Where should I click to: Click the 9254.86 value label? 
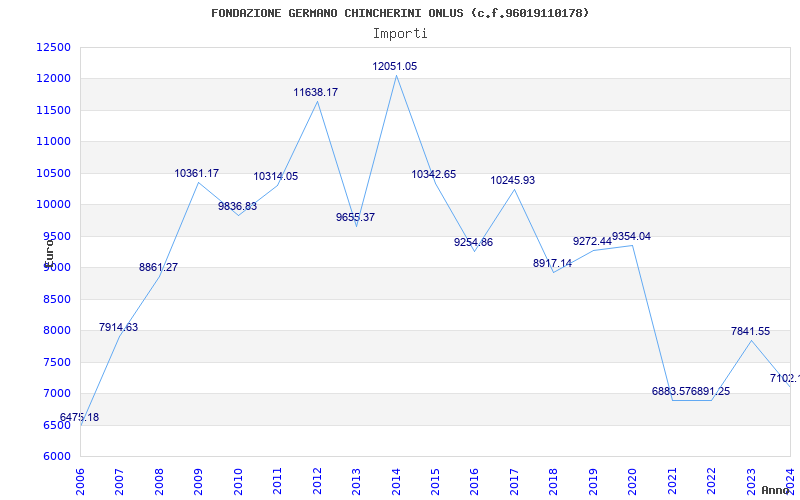[473, 242]
